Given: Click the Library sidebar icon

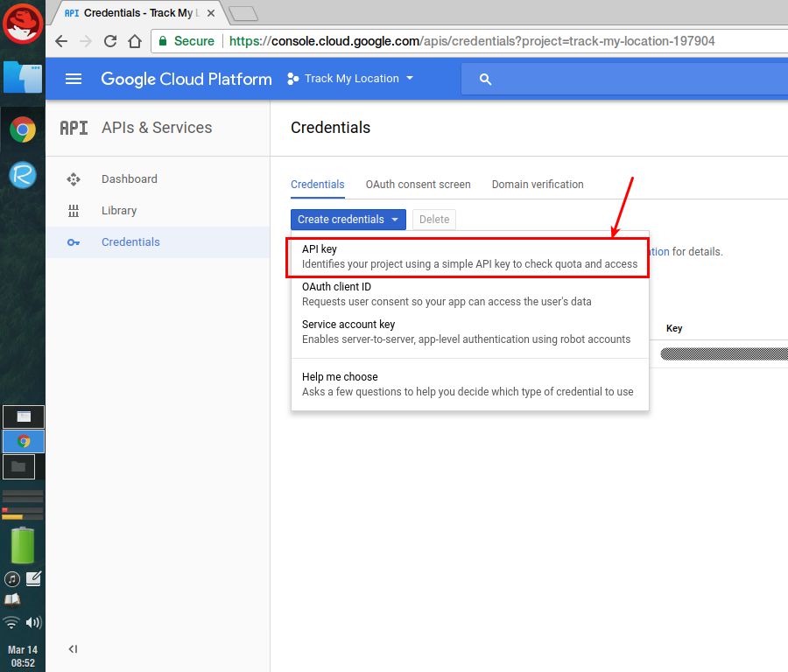Looking at the screenshot, I should coord(74,211).
